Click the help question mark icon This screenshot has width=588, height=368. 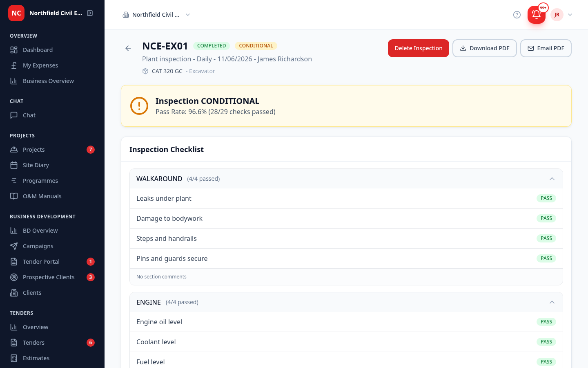[517, 15]
